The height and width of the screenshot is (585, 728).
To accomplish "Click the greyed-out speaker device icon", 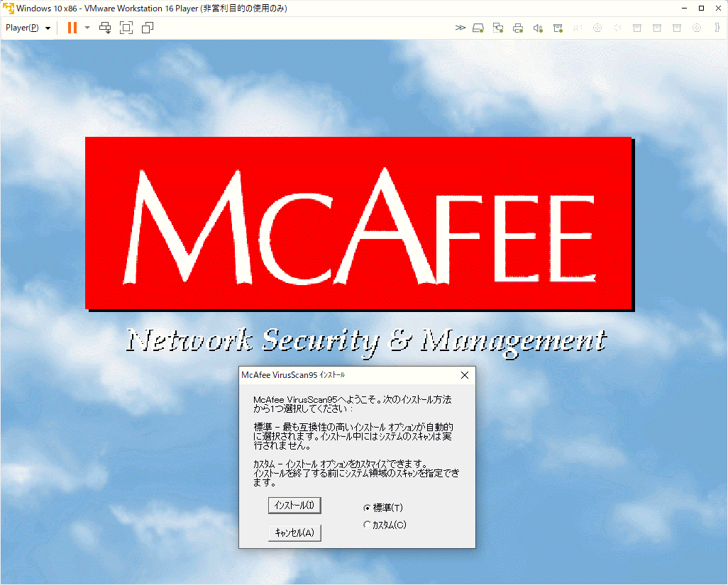I will click(617, 28).
